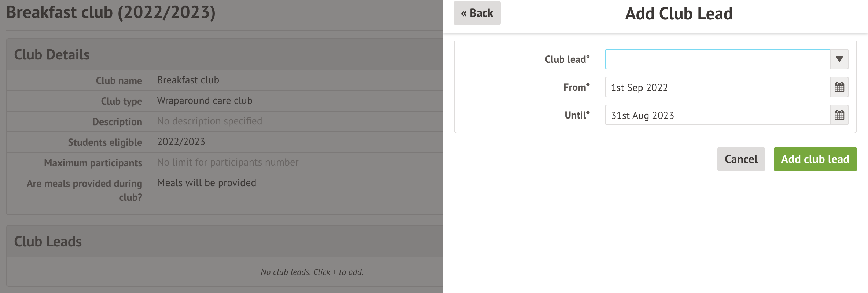
Task: Click the Breakfast club (2022/2023) page title
Action: [111, 12]
